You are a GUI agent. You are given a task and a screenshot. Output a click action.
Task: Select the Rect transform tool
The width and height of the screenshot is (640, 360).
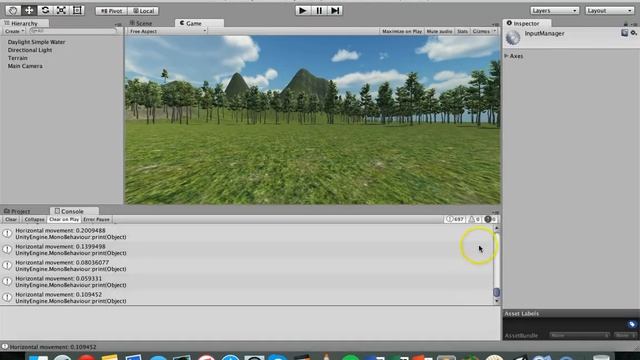(x=77, y=10)
